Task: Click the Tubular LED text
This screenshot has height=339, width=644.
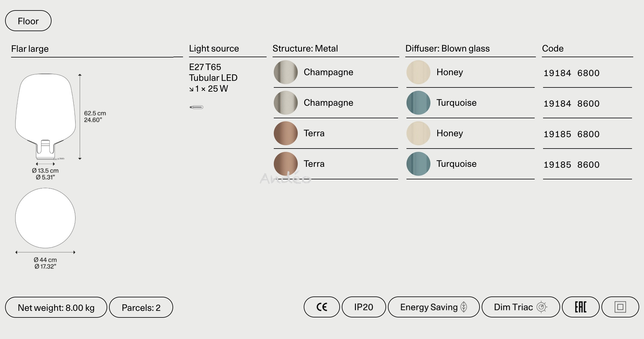Action: click(x=213, y=78)
